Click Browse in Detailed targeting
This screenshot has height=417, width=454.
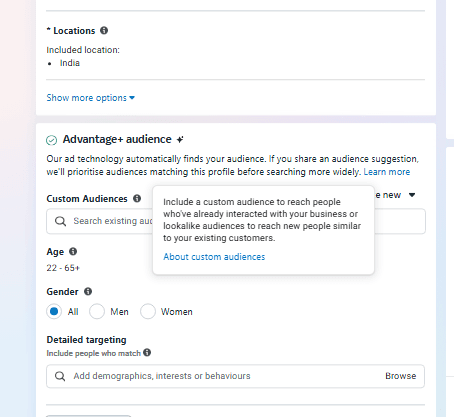tap(401, 376)
